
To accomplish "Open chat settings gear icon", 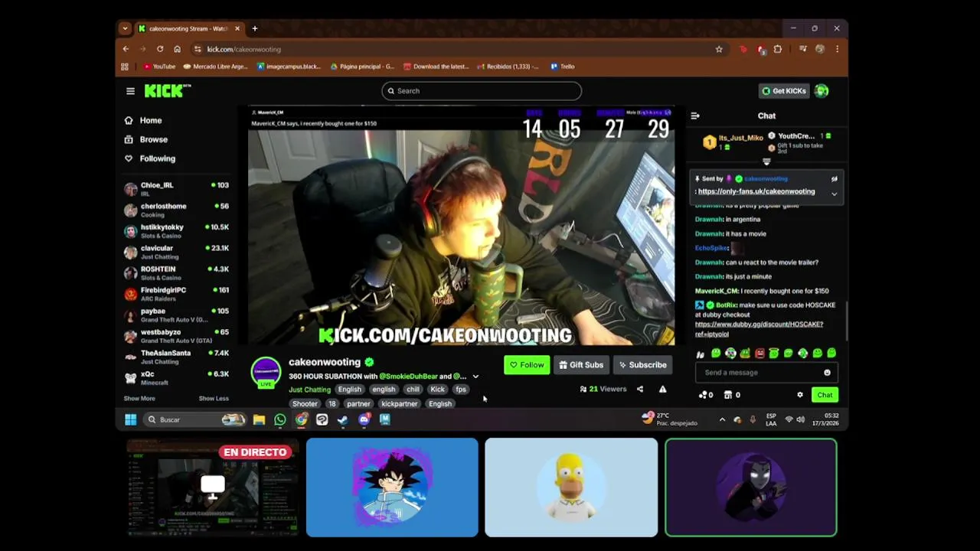I will pos(800,395).
